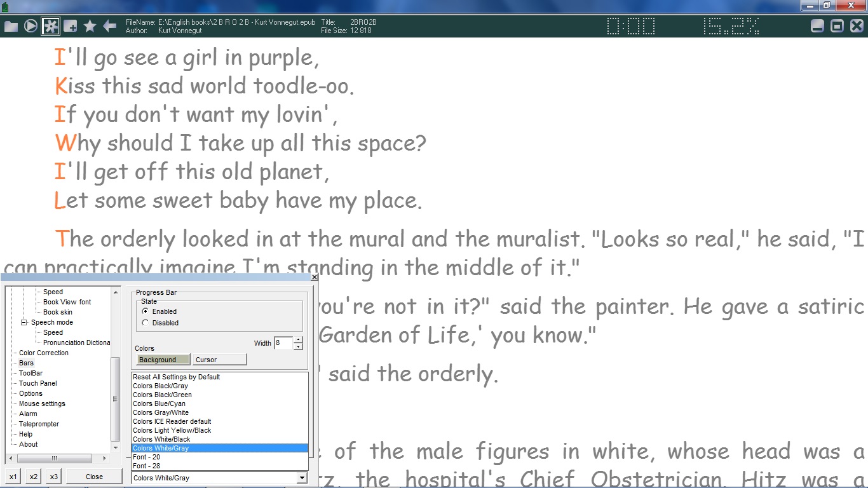This screenshot has width=868, height=488.
Task: Pick the progress bar Cursor color
Action: 220,360
